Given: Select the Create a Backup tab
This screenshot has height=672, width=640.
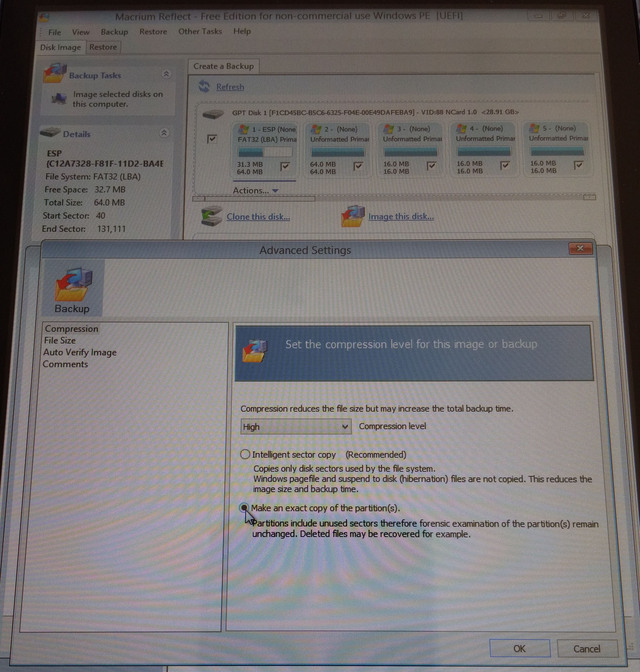Looking at the screenshot, I should [223, 66].
